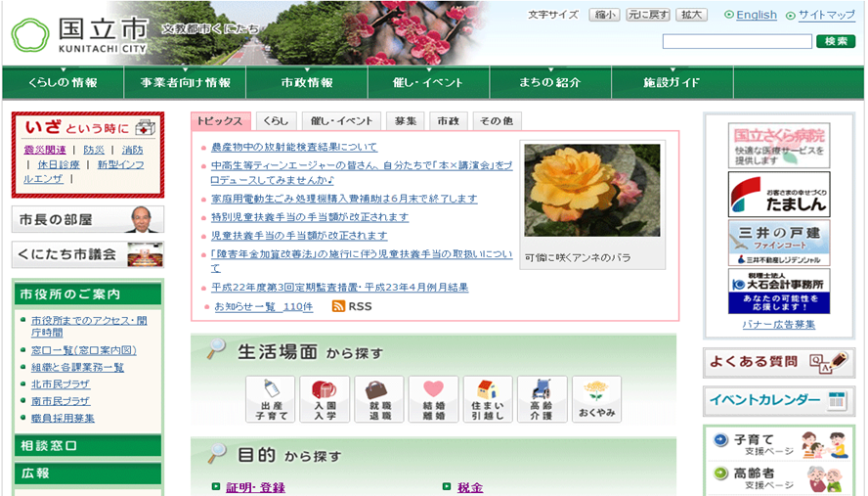Switch to the 催し・イベント topics tab

[x=341, y=121]
